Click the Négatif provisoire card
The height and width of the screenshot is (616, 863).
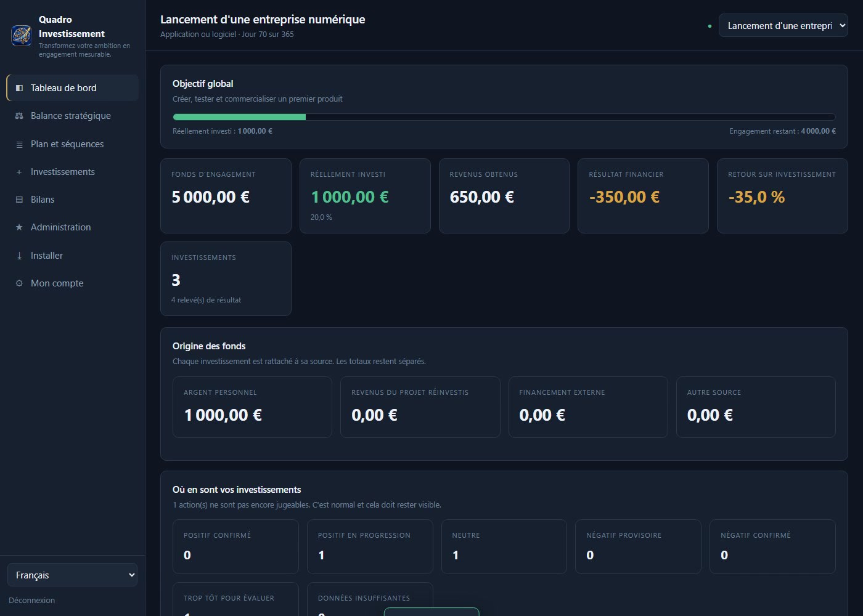[638, 546]
